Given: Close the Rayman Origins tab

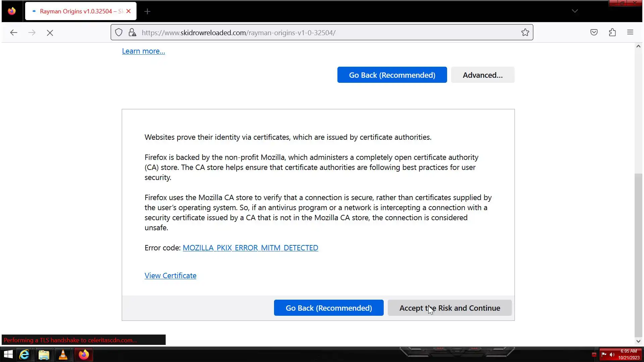Looking at the screenshot, I should click(x=128, y=11).
